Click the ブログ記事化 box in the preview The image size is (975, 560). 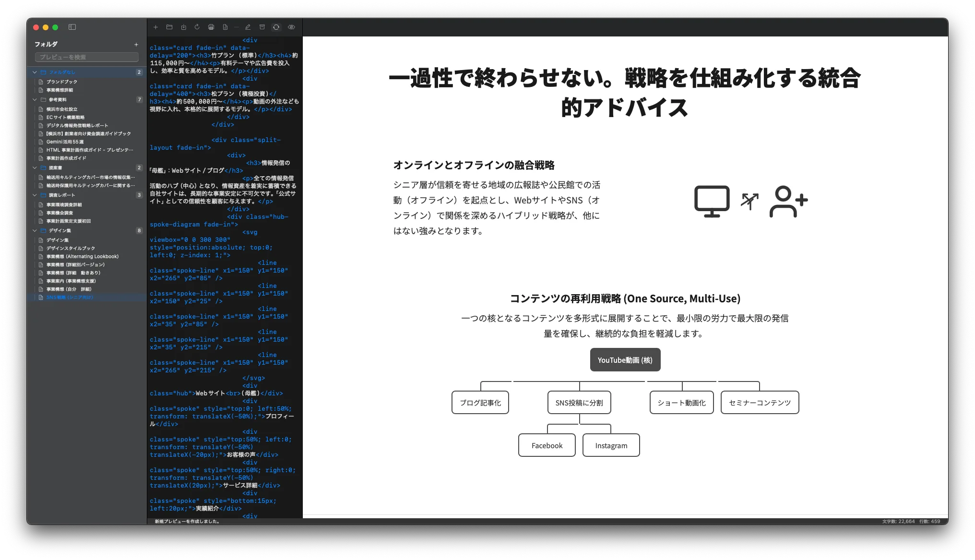point(480,403)
